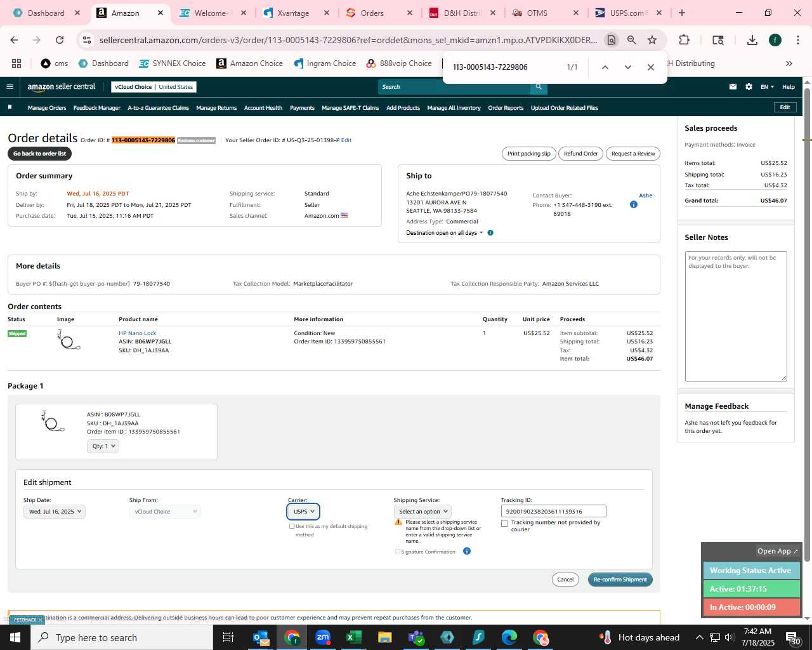Click Edit link next to Your Seller Order ID

(346, 140)
